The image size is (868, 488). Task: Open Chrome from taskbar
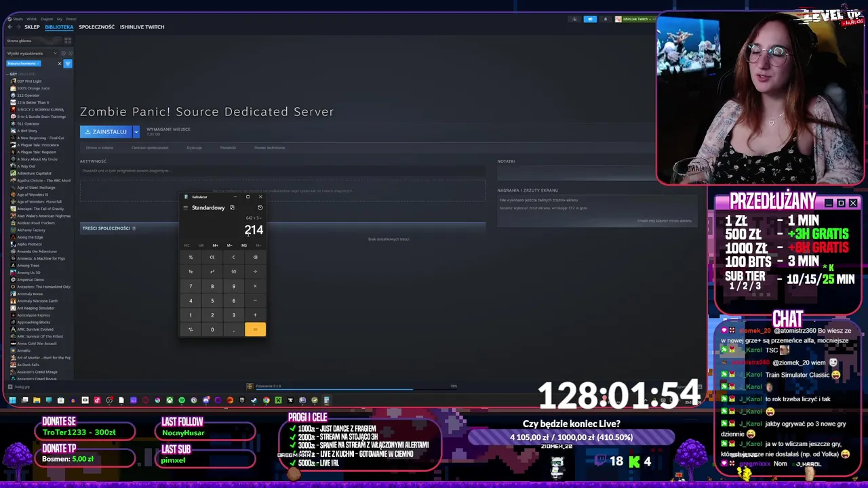267,400
